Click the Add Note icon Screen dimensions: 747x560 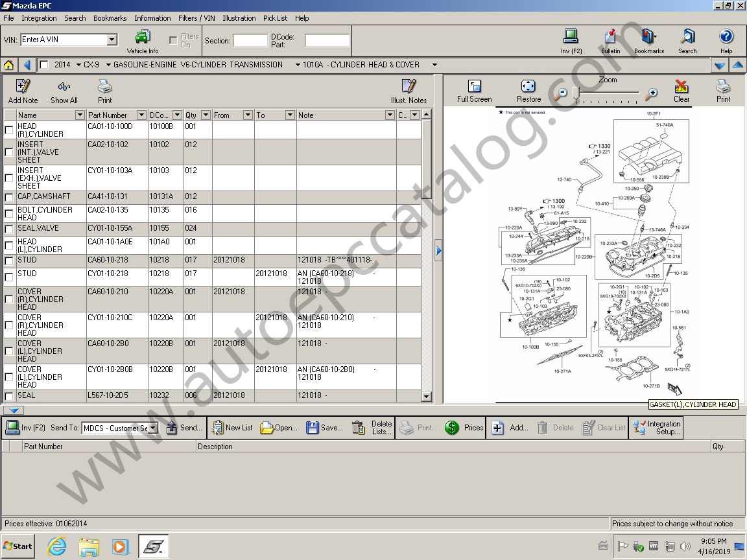[23, 91]
